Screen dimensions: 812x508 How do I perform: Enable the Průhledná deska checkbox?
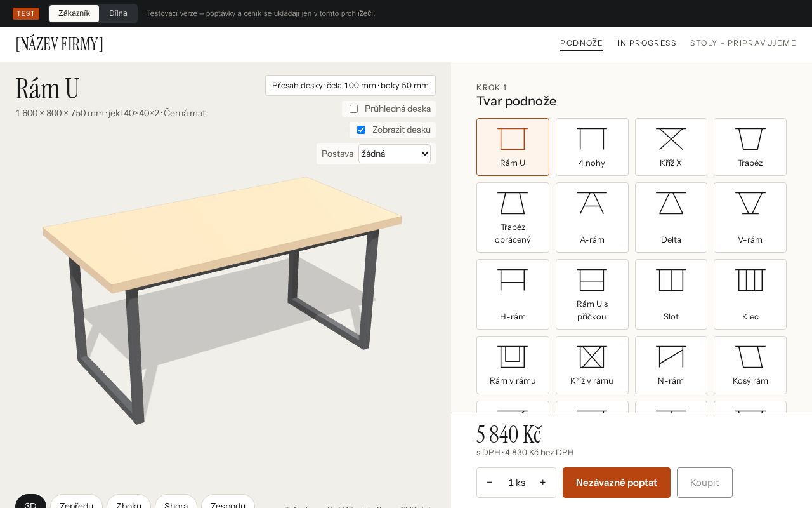(353, 109)
